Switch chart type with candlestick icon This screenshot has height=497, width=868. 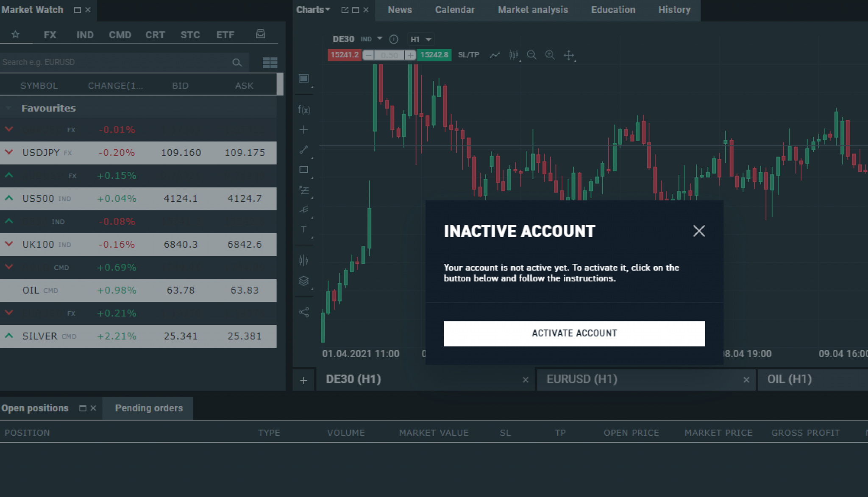click(514, 55)
